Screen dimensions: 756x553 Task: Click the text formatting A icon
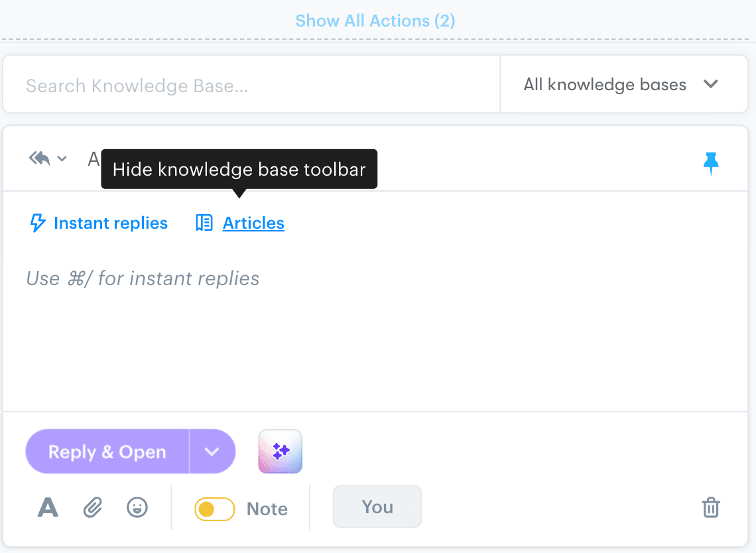click(47, 507)
